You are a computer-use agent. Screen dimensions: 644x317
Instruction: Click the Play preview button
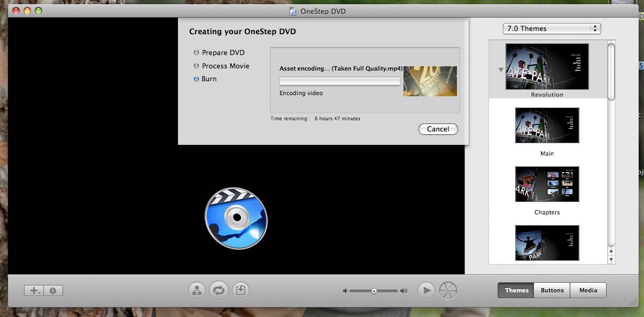pos(426,290)
